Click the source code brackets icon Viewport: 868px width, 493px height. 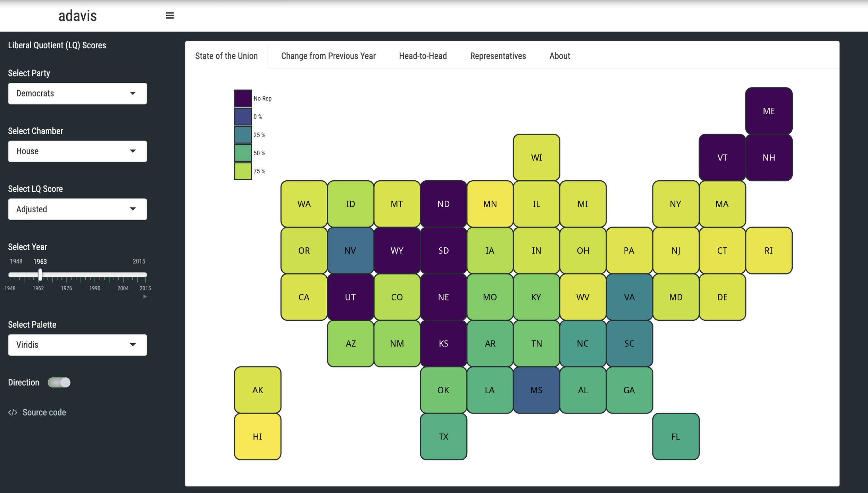tap(13, 412)
